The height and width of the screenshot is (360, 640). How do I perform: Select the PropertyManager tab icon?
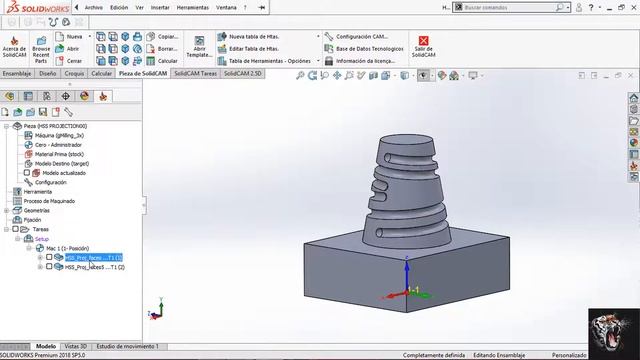pos(28,96)
